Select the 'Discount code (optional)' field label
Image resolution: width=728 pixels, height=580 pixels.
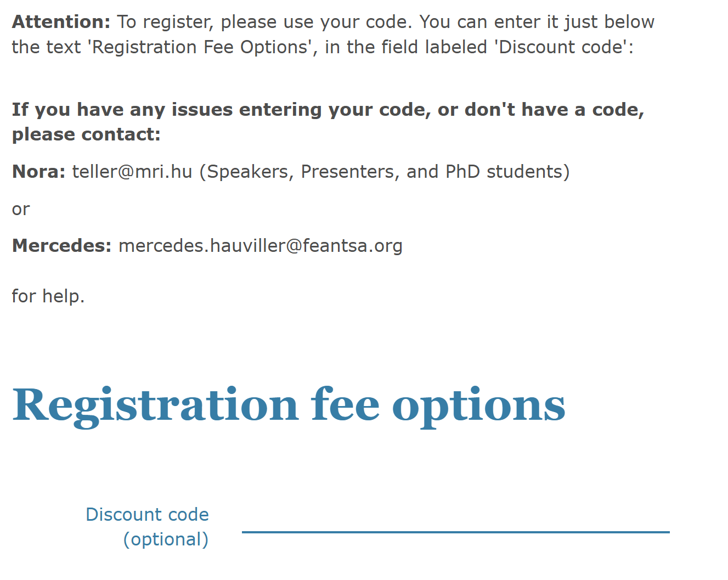148,527
